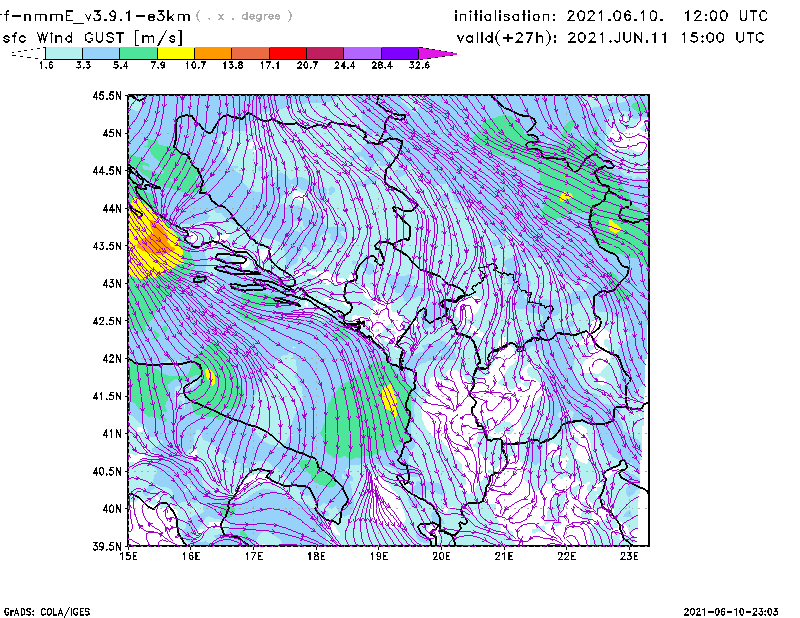Click the initialisation date '2021.06.10.'
This screenshot has height=618, width=800.
[x=615, y=16]
